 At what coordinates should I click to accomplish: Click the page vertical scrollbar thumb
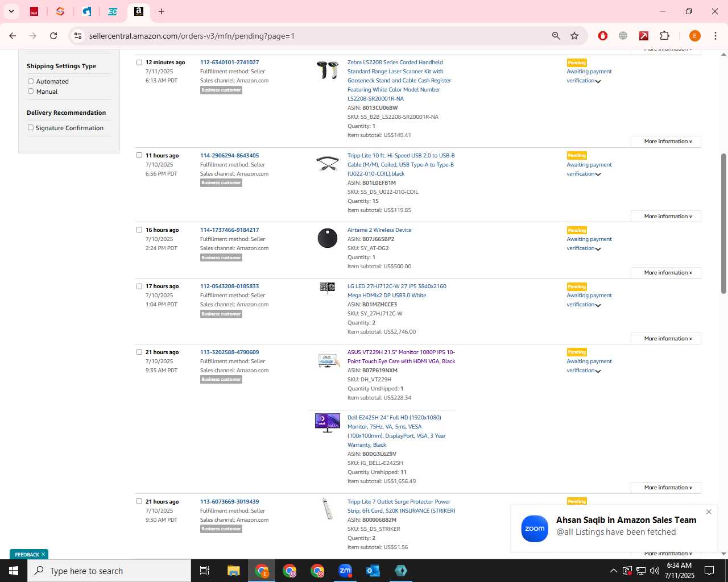click(x=723, y=223)
